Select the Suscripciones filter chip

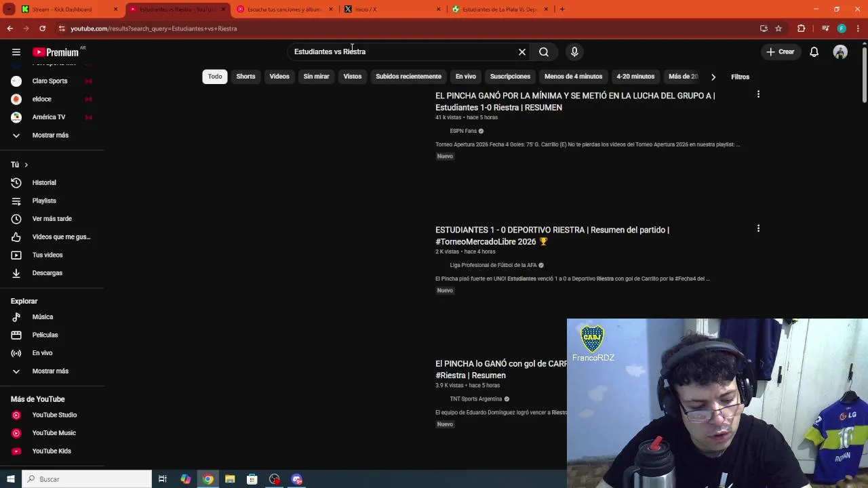(510, 77)
